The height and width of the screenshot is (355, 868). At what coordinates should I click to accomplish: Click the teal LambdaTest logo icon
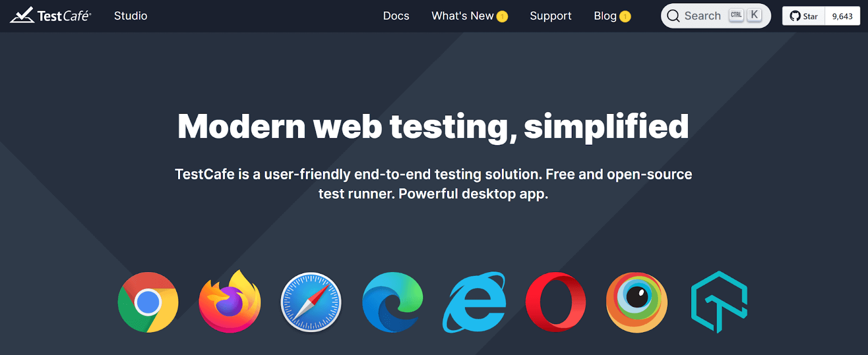point(719,302)
